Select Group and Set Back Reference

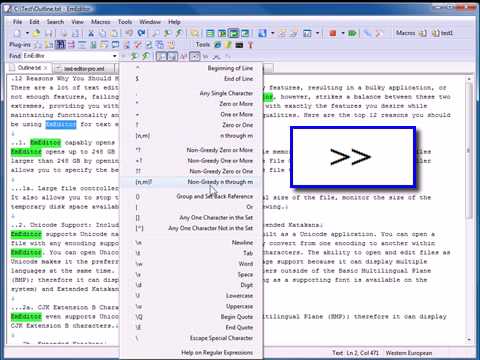(192, 196)
